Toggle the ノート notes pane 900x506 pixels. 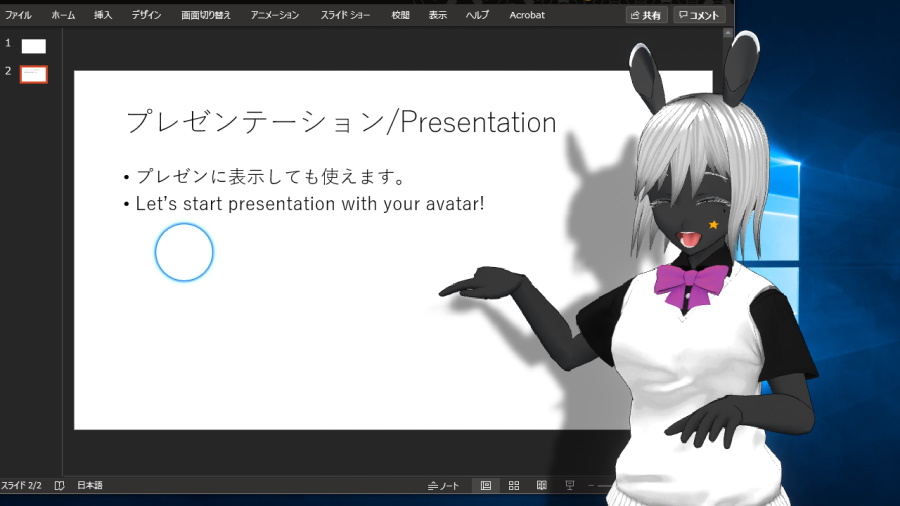(443, 486)
